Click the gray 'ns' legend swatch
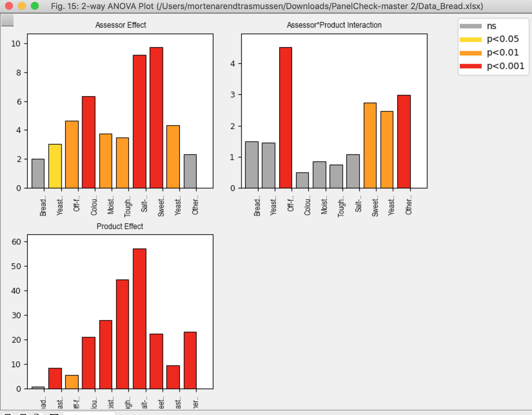Image resolution: width=532 pixels, height=415 pixels. (x=470, y=26)
